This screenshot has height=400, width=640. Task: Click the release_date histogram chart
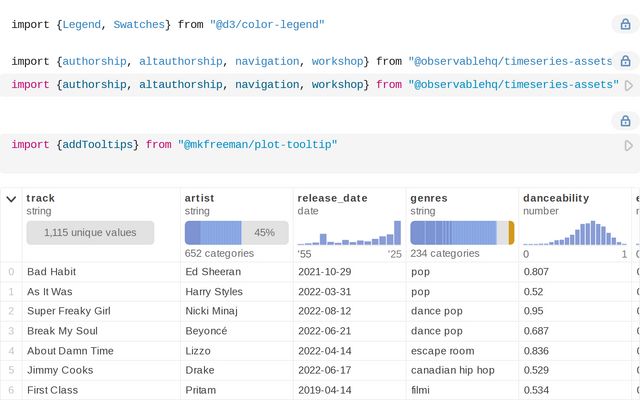coord(349,233)
